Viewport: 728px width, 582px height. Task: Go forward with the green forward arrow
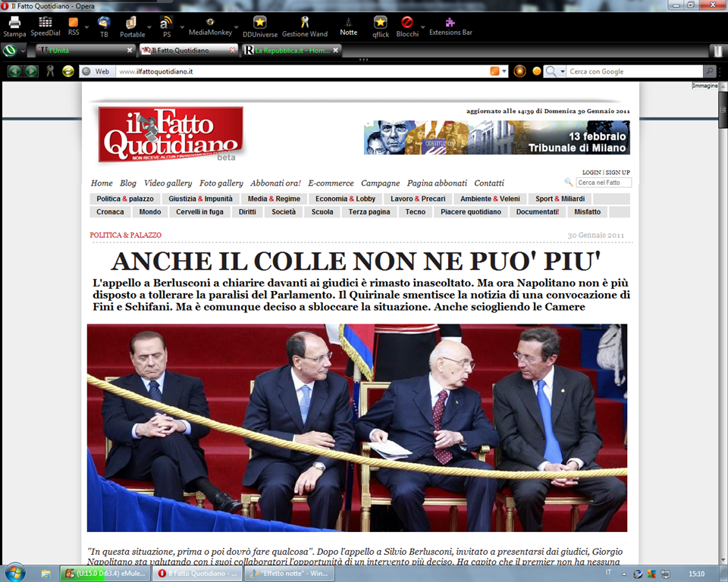[x=31, y=71]
